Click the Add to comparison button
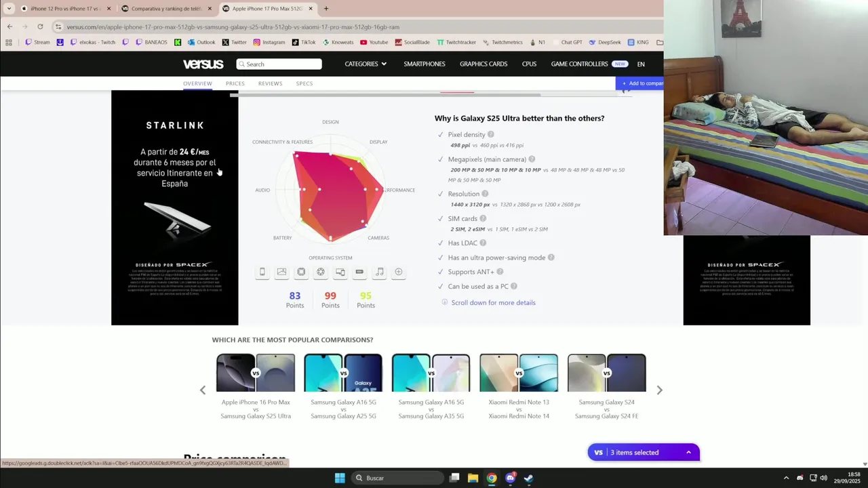This screenshot has height=488, width=868. pyautogui.click(x=640, y=83)
